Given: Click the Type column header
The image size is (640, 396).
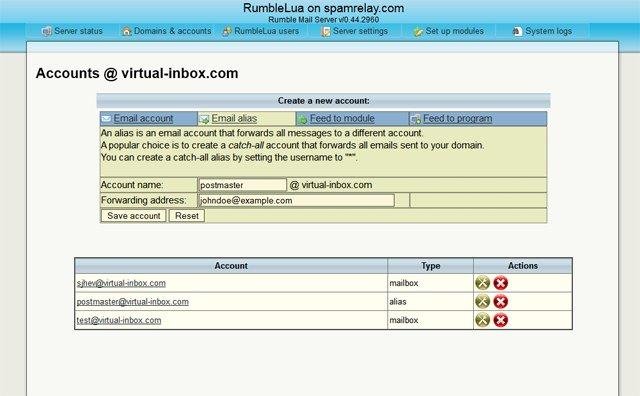Looking at the screenshot, I should (x=431, y=266).
